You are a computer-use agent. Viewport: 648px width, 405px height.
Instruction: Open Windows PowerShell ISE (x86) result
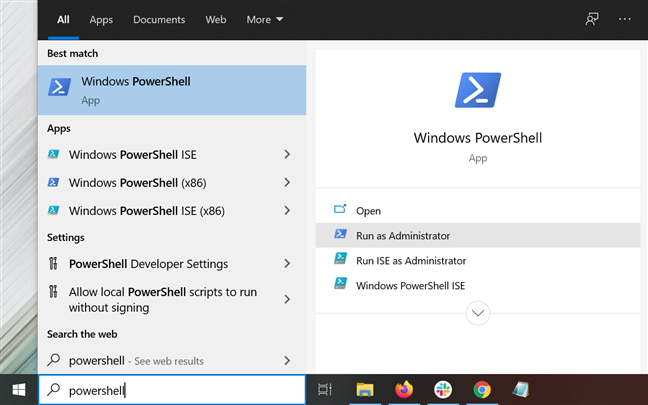(x=172, y=211)
